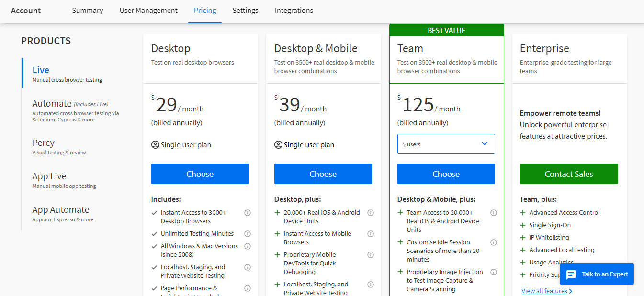Click $29 / month price text
Screen dimensions: 644x296
pos(178,104)
